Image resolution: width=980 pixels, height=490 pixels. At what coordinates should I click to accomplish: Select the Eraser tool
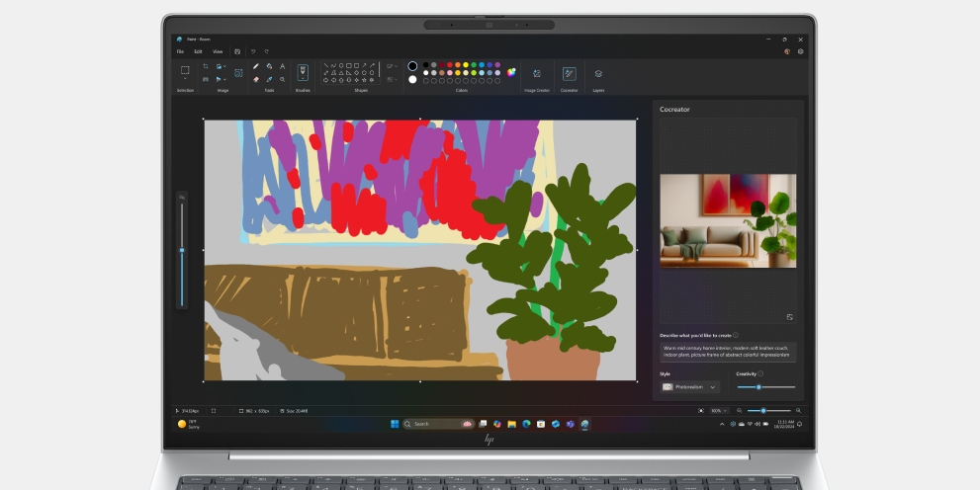(x=255, y=79)
